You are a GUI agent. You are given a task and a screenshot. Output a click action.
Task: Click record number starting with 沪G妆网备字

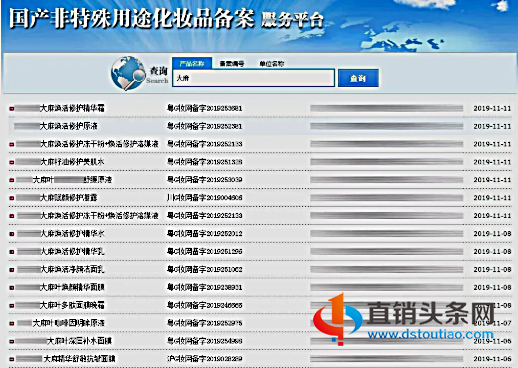pyautogui.click(x=204, y=359)
